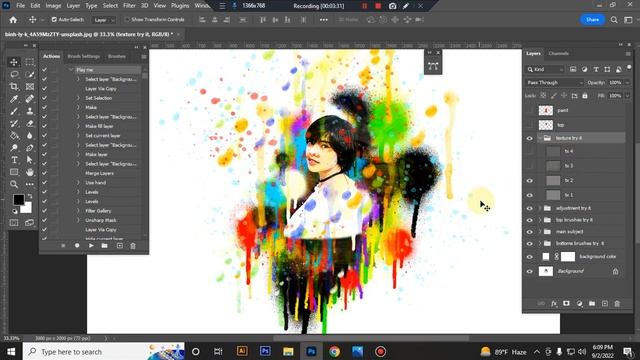Open the Filter menu
This screenshot has height=360, width=640.
click(129, 6)
